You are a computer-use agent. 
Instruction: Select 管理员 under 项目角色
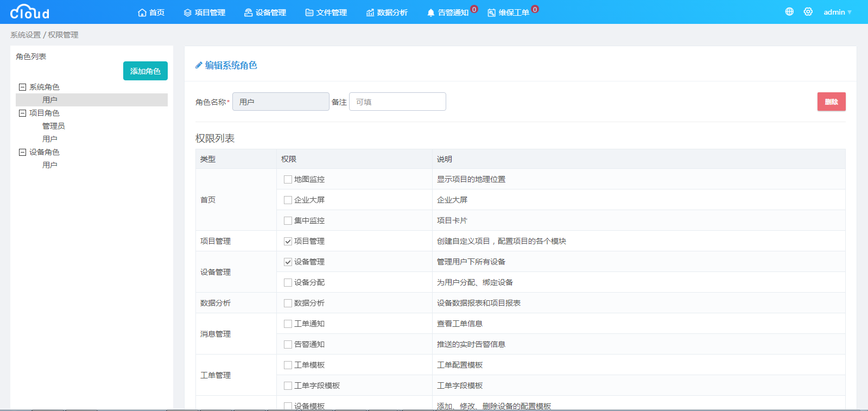[x=54, y=126]
